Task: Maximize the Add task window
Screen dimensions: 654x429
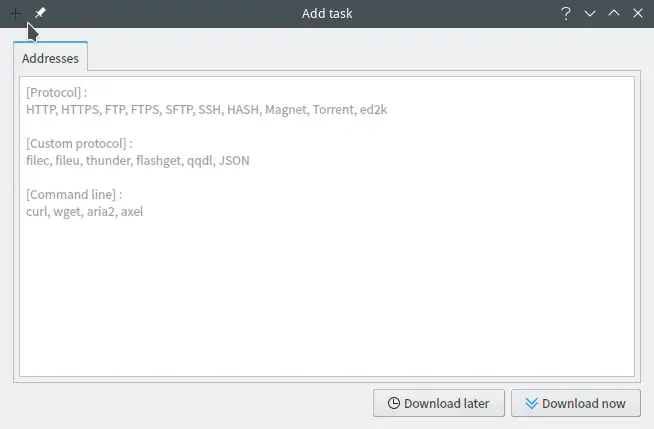Action: tap(614, 13)
